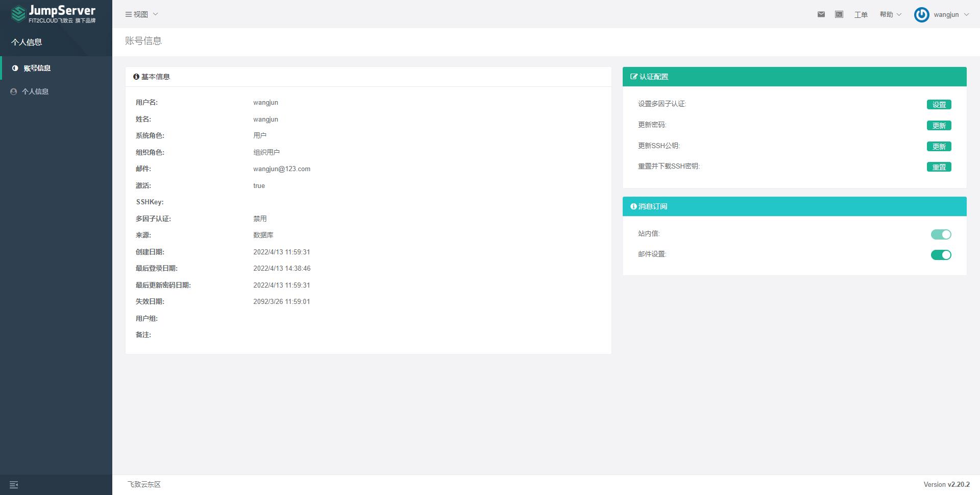Toggle the 站内信 subscription switch

tap(941, 234)
